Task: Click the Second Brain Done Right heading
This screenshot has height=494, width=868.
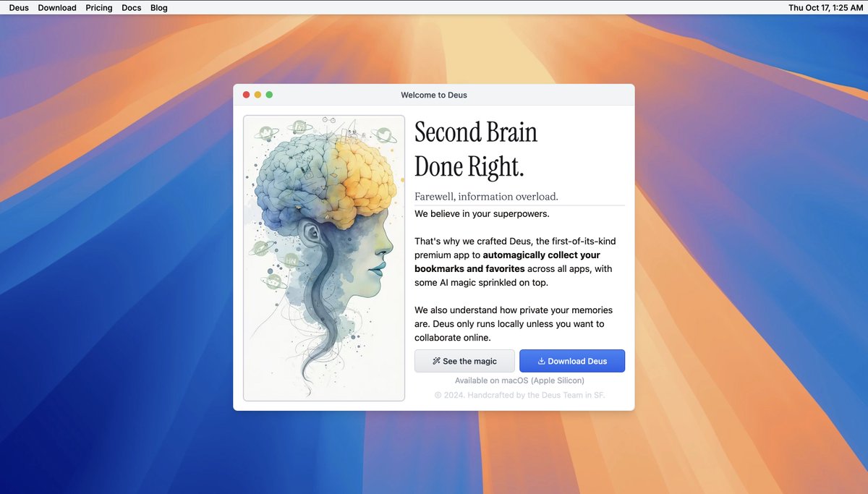Action: click(x=476, y=150)
